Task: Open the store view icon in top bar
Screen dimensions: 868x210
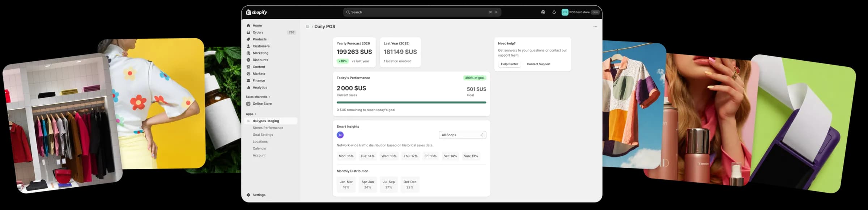Action: coord(543,12)
